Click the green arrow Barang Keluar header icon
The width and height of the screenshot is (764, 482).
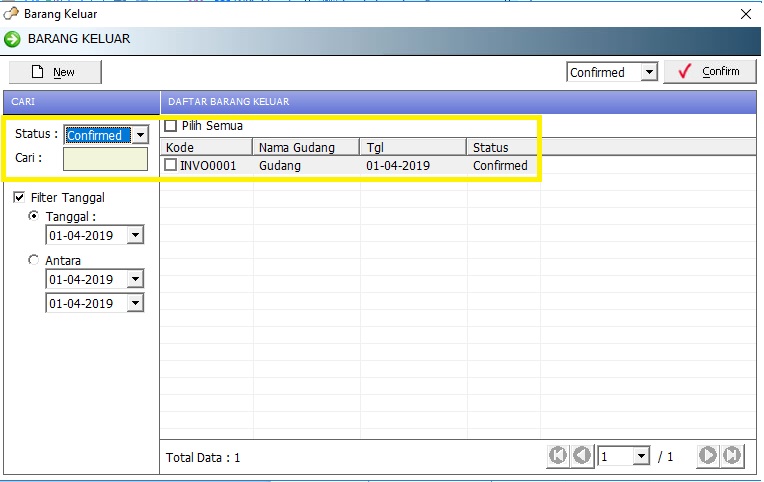coord(12,40)
